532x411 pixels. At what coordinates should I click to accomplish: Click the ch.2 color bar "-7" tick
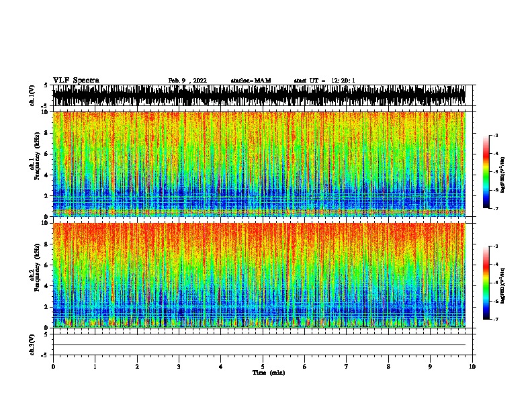pyautogui.click(x=496, y=320)
